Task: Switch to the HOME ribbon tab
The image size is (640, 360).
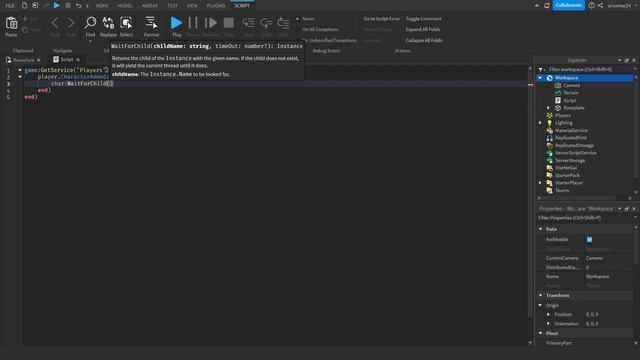Action: (102, 6)
